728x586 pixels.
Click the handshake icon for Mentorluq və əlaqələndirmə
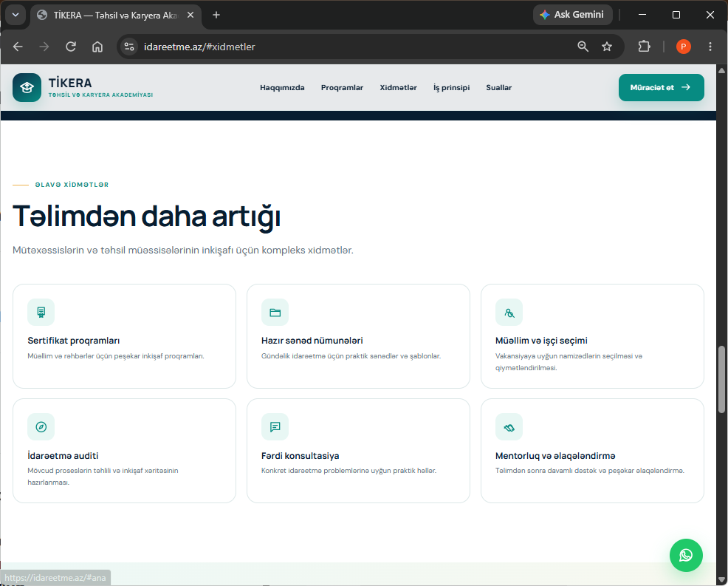click(509, 426)
